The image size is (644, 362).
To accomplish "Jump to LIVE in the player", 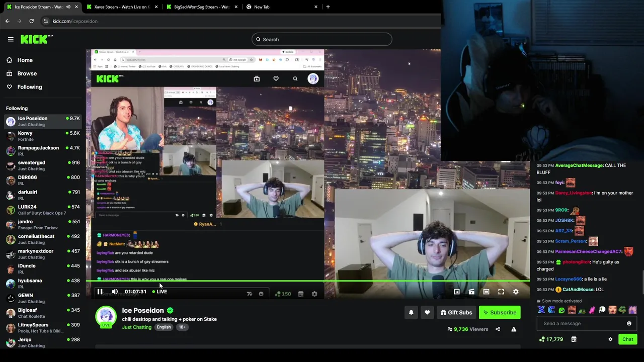I will tap(159, 292).
